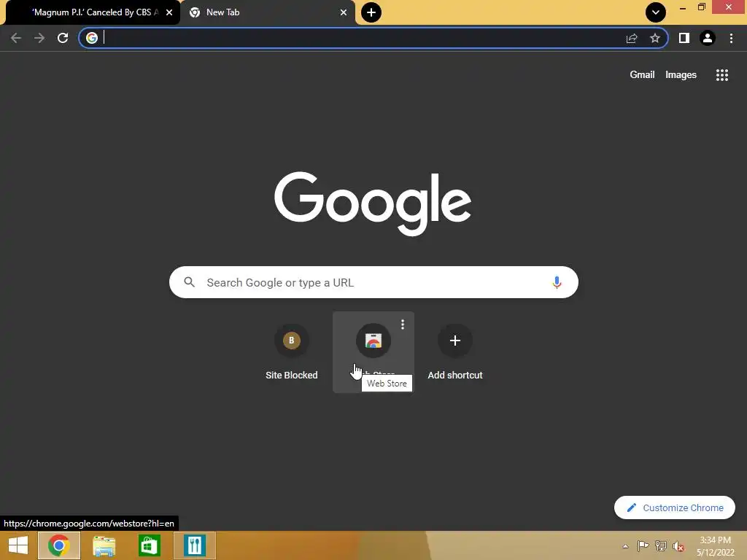Open File Explorer from the taskbar
Screen dimensions: 747x560
(104, 545)
